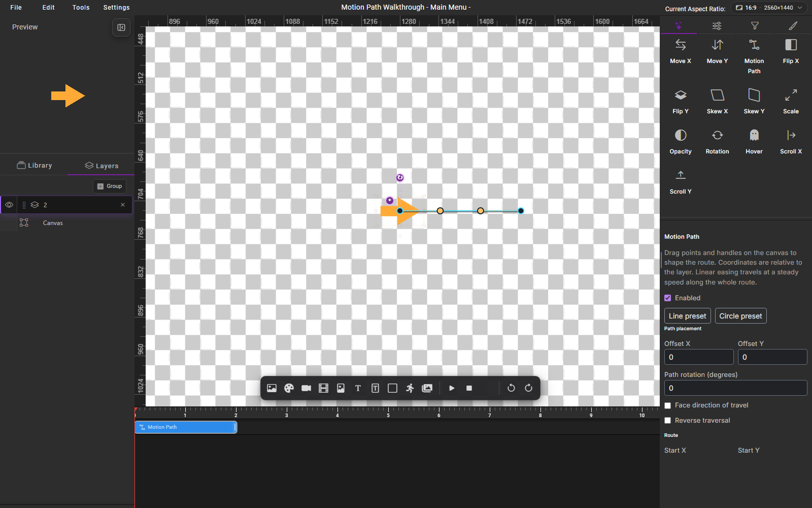Add the Opacity animation
812x508 pixels.
(x=681, y=142)
